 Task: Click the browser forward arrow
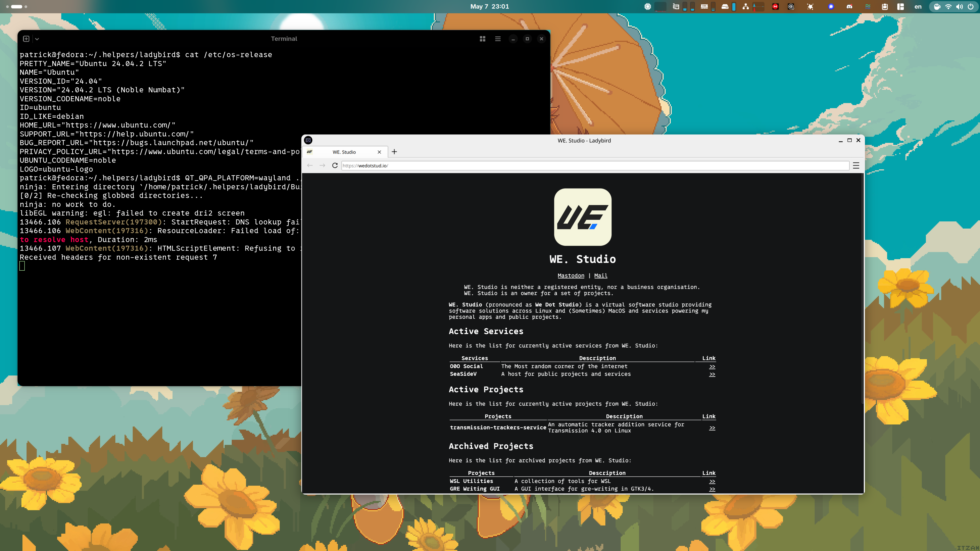pyautogui.click(x=322, y=165)
